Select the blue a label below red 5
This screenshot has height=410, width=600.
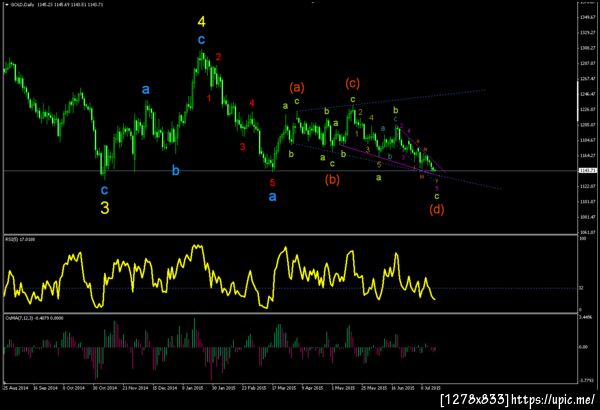(272, 197)
